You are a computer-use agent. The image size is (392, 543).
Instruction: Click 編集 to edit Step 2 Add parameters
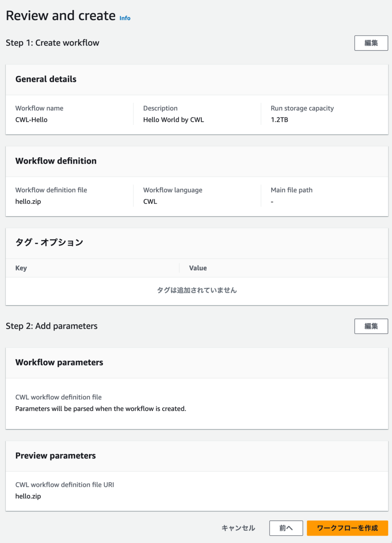pyautogui.click(x=371, y=326)
